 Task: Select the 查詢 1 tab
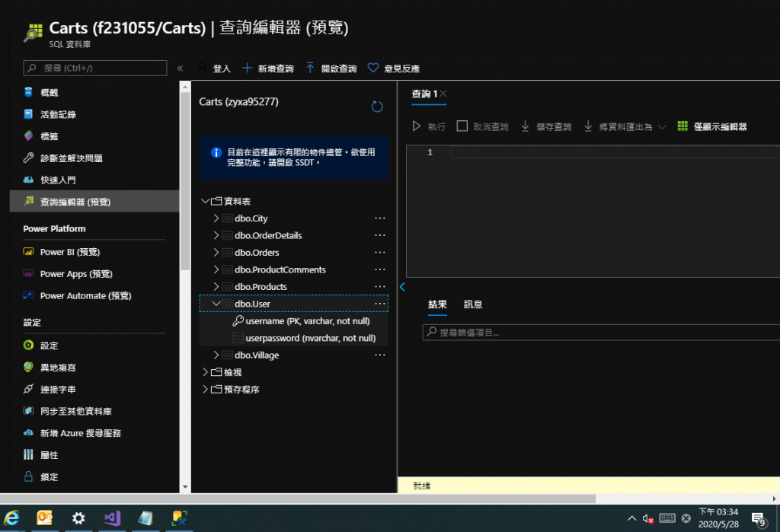[424, 94]
